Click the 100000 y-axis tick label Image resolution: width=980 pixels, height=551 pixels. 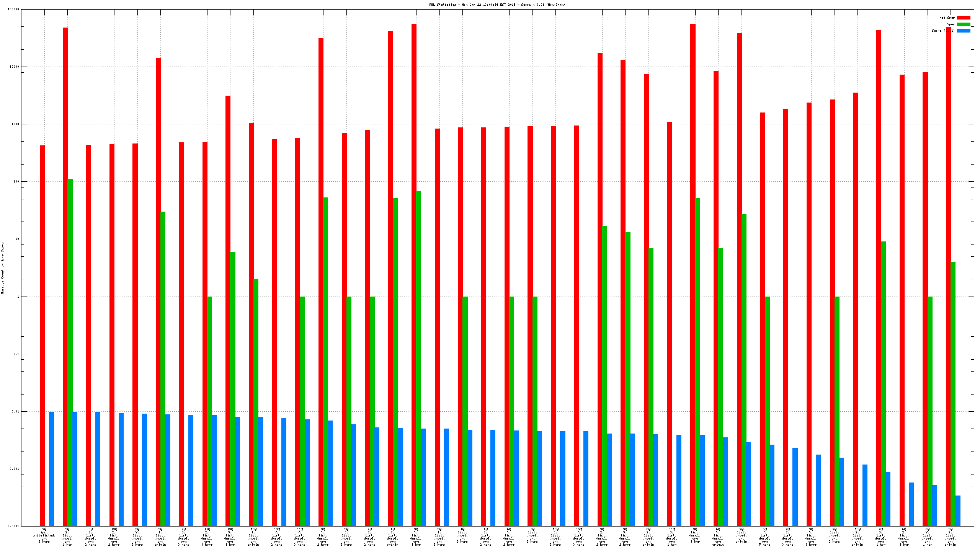click(13, 10)
